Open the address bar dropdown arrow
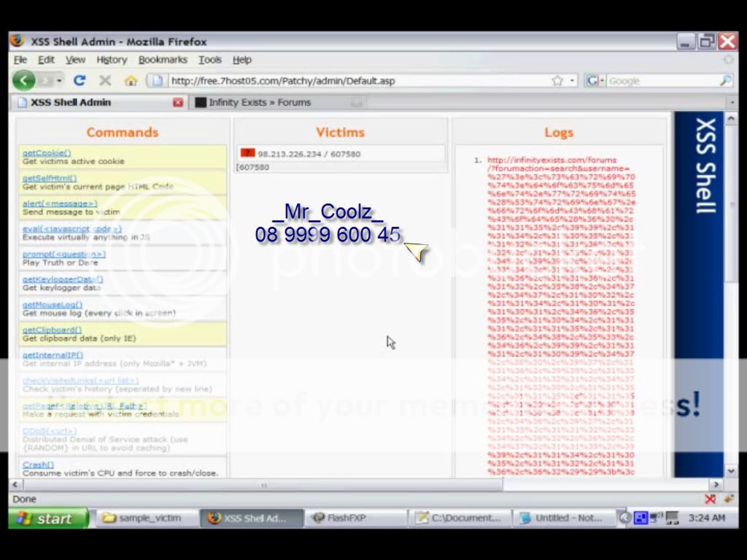Image resolution: width=747 pixels, height=560 pixels. 572,81
